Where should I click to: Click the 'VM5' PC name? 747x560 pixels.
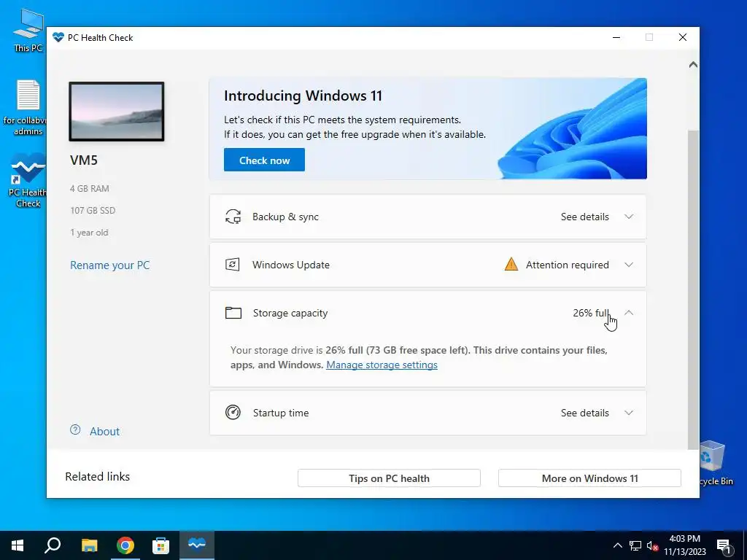coord(84,160)
